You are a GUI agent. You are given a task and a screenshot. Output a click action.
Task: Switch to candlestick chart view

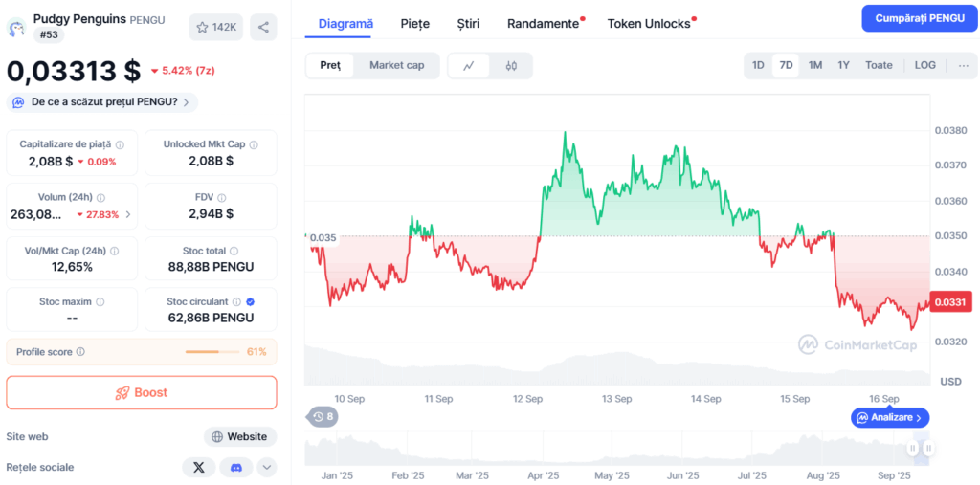(x=511, y=66)
